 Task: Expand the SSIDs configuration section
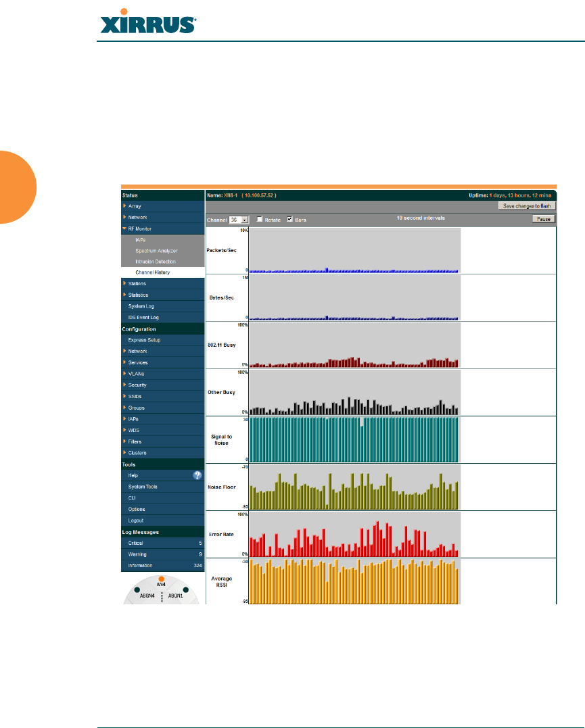pos(162,397)
